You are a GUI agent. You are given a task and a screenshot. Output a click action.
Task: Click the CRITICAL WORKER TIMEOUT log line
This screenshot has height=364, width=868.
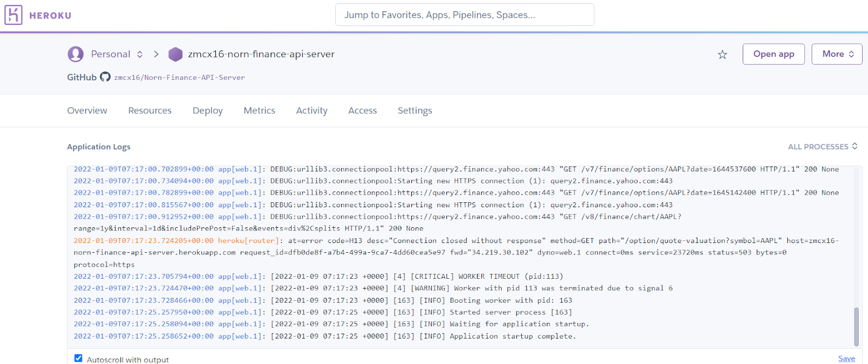click(x=318, y=276)
